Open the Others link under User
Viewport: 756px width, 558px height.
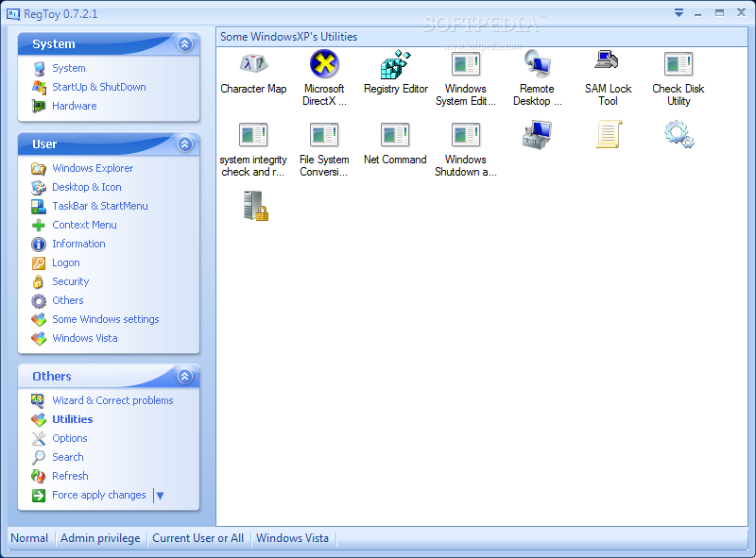point(68,300)
